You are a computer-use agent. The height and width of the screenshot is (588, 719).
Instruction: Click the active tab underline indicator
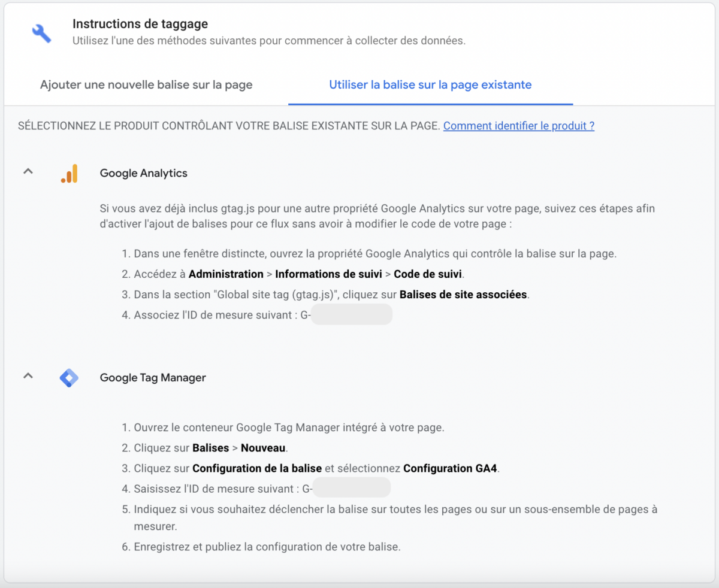(430, 103)
